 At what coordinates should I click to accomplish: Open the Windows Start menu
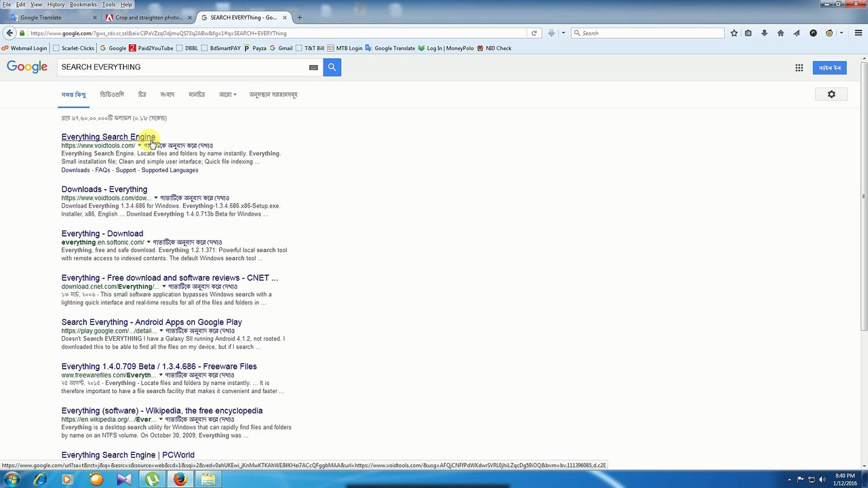click(12, 480)
